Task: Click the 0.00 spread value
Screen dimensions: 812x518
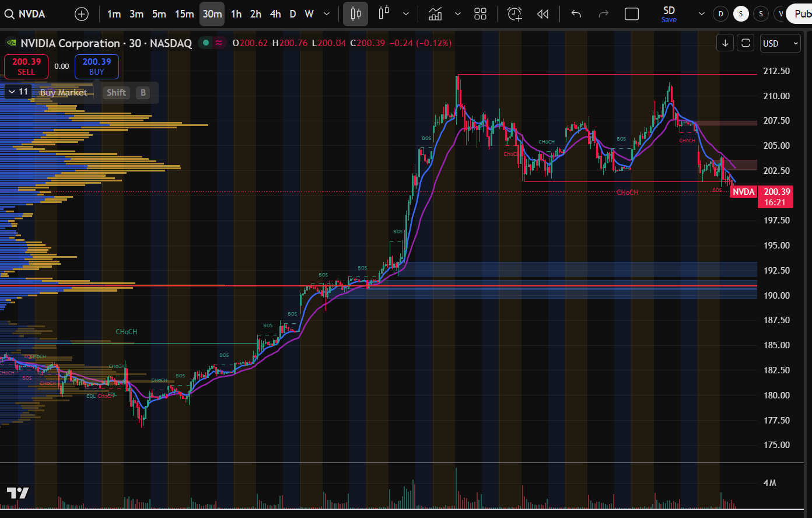Action: tap(62, 66)
